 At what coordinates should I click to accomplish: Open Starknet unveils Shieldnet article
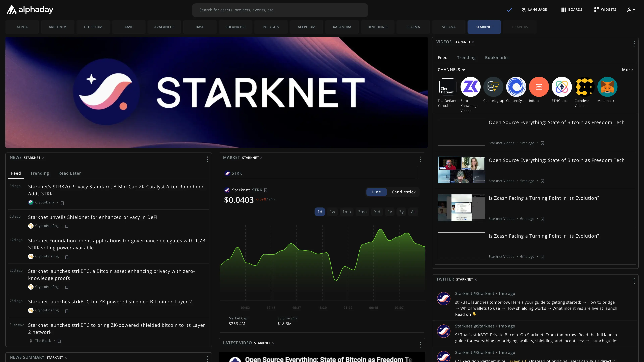(93, 217)
